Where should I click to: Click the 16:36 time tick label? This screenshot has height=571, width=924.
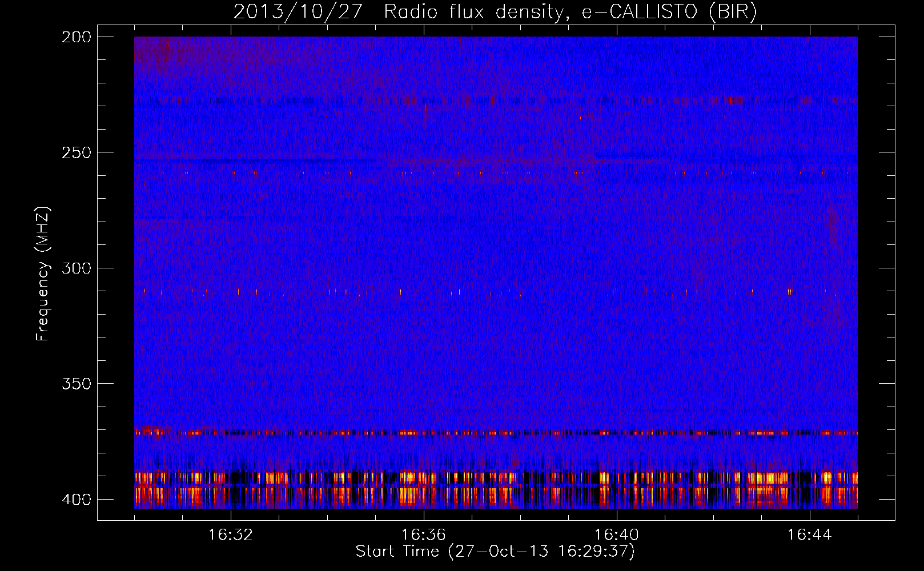click(424, 535)
